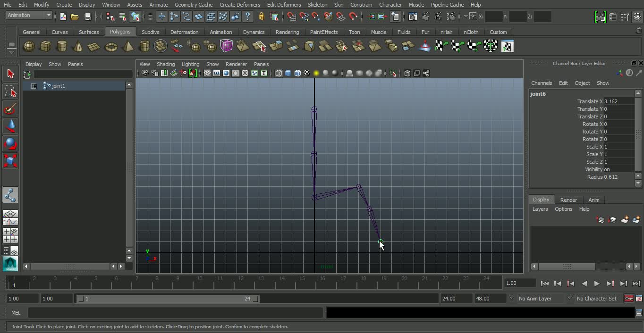Viewport: 644px width, 333px height.
Task: Open the selection mask menu arrow
Action: (x=150, y=17)
